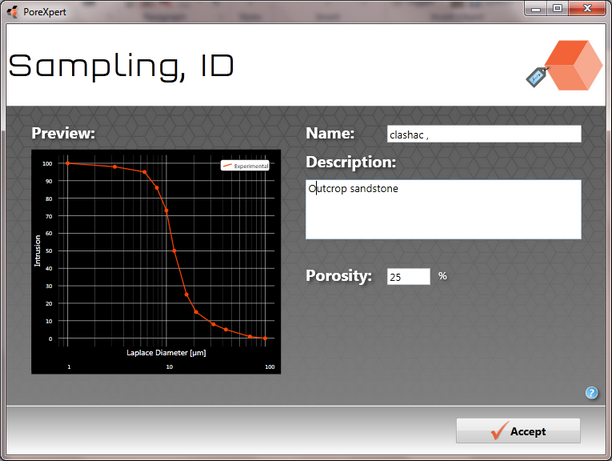Viewport: 612px width, 461px height.
Task: Click the percent sign beside Porosity
Action: [442, 276]
